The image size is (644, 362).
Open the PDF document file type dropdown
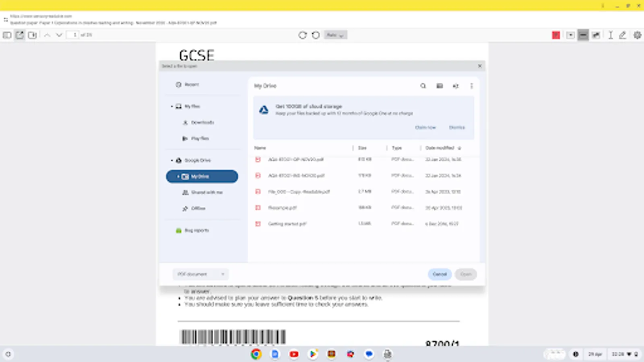(200, 274)
